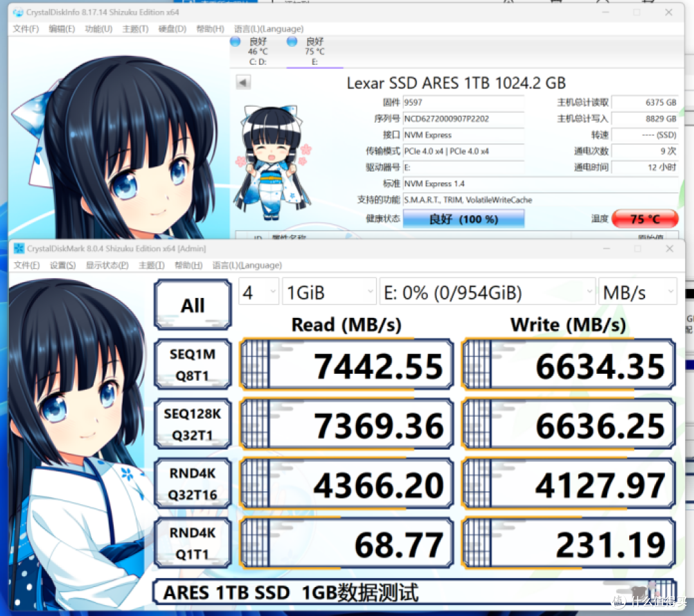Click host total reads value 6375 GB
Image resolution: width=694 pixels, height=616 pixels.
(645, 102)
